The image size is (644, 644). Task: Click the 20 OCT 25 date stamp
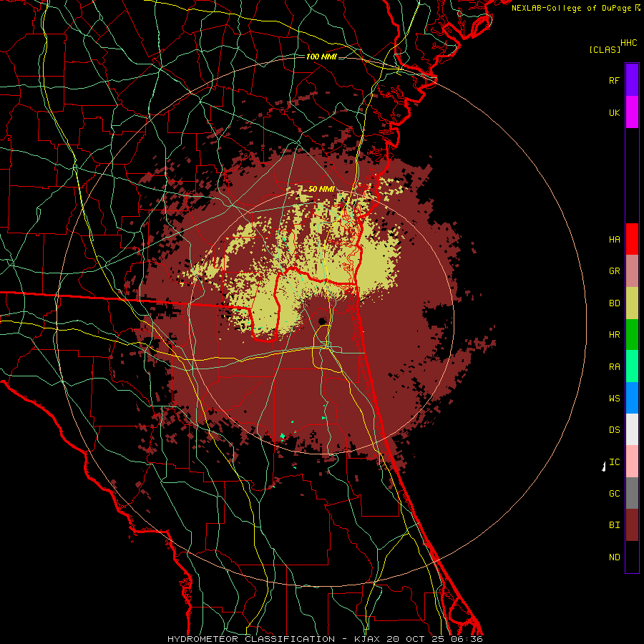tap(416, 639)
